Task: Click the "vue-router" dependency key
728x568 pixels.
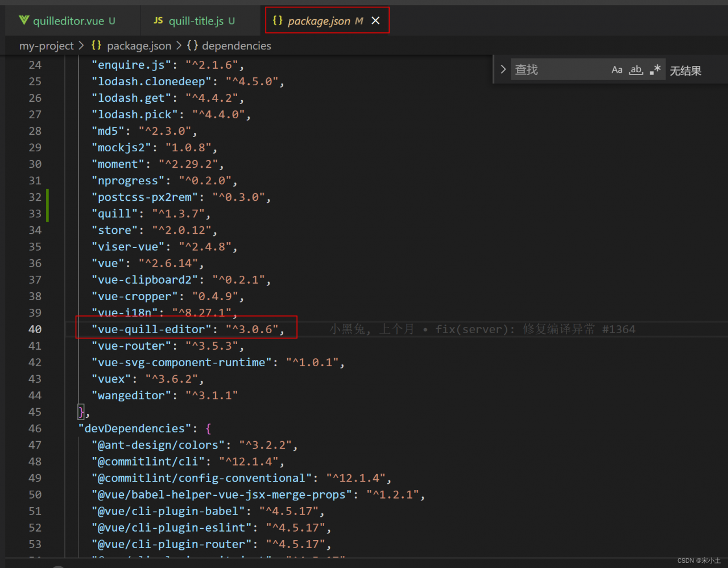Action: tap(131, 346)
